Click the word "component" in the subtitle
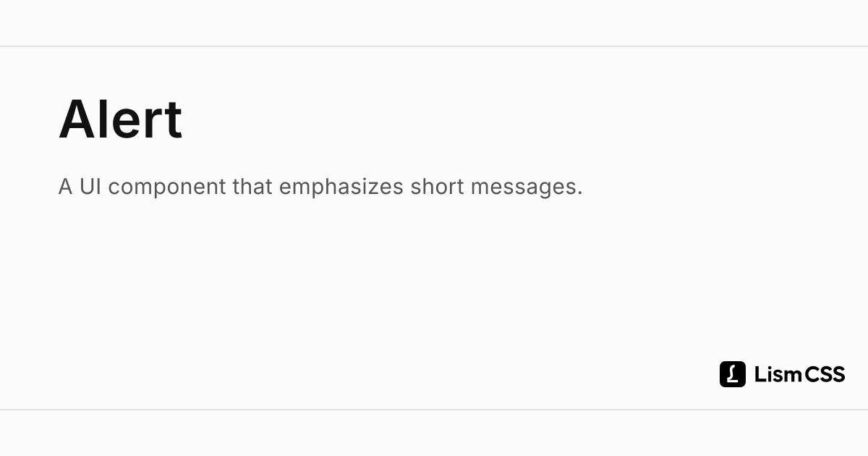This screenshot has width=868, height=456. pyautogui.click(x=167, y=188)
